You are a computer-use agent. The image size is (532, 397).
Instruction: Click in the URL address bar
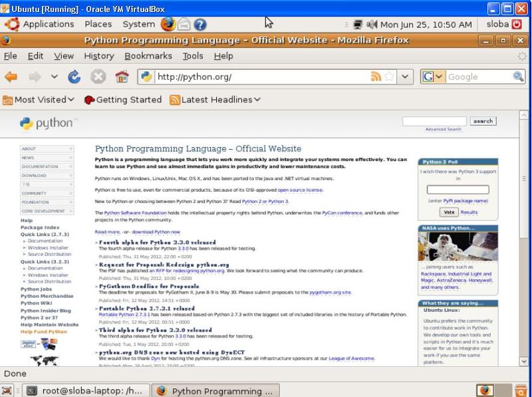tap(262, 77)
